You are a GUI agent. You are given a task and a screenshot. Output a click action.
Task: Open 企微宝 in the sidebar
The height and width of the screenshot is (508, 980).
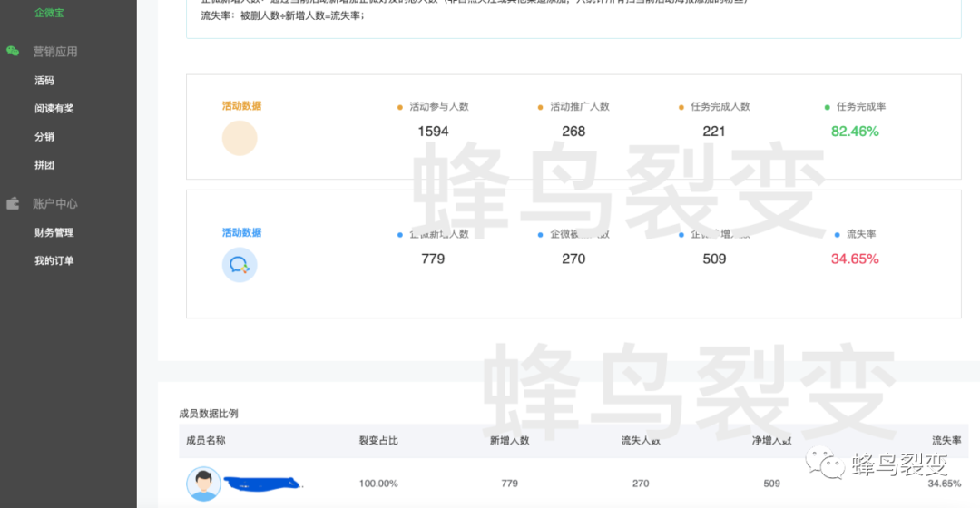click(49, 13)
